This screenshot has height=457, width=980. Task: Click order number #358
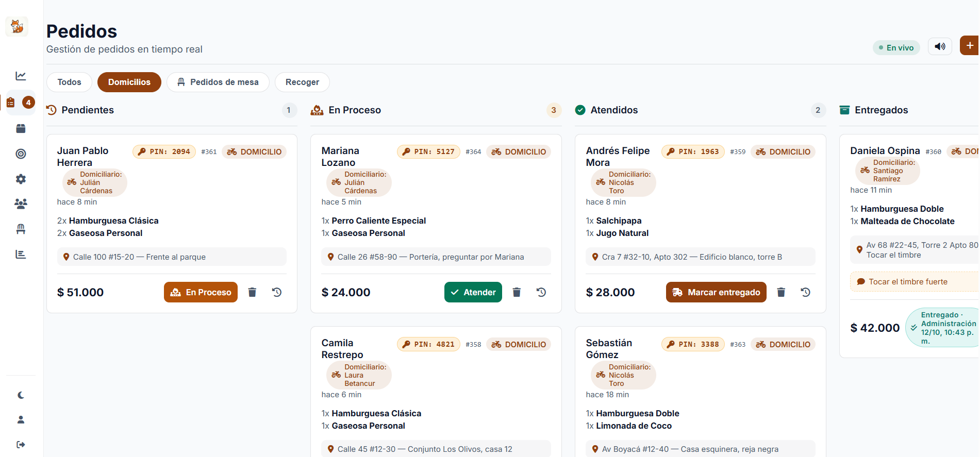[473, 344]
